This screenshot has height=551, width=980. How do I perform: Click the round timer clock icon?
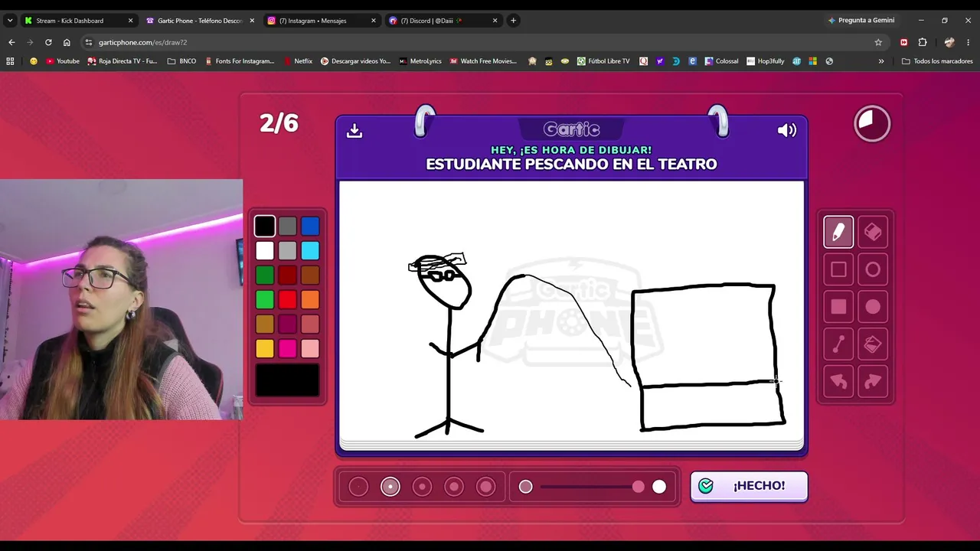872,123
